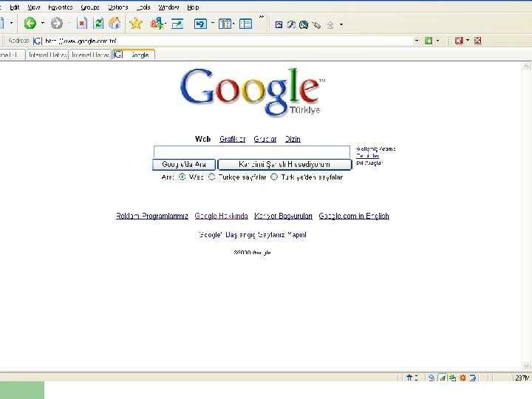The width and height of the screenshot is (532, 399).
Task: Click the translate characters toolbar icon
Action: click(x=157, y=24)
